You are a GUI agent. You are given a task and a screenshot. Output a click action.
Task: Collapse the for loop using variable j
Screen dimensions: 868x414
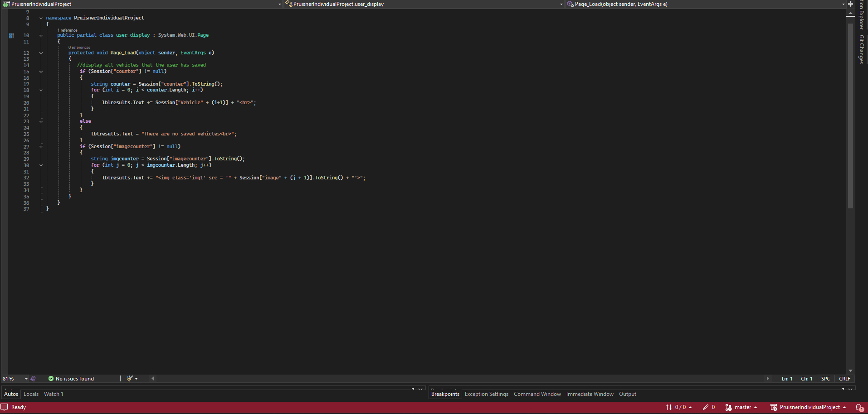(41, 165)
